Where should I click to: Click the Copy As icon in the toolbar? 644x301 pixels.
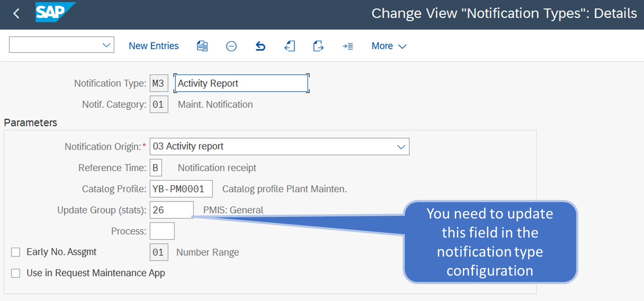[x=202, y=46]
